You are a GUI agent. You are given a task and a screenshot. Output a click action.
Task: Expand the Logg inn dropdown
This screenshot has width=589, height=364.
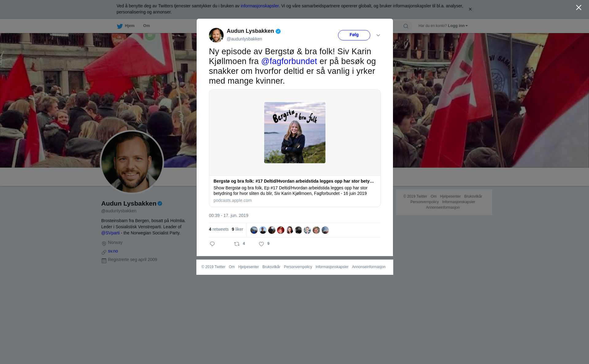click(458, 26)
